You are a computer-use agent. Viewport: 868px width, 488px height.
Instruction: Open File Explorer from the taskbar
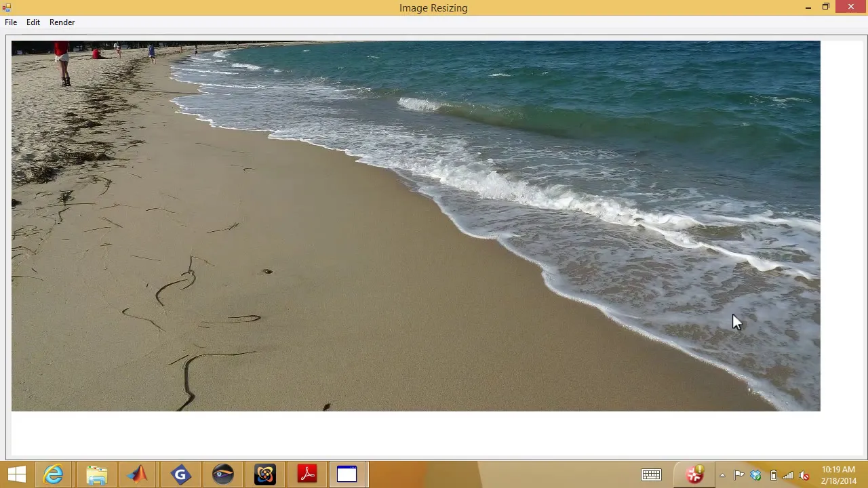96,474
